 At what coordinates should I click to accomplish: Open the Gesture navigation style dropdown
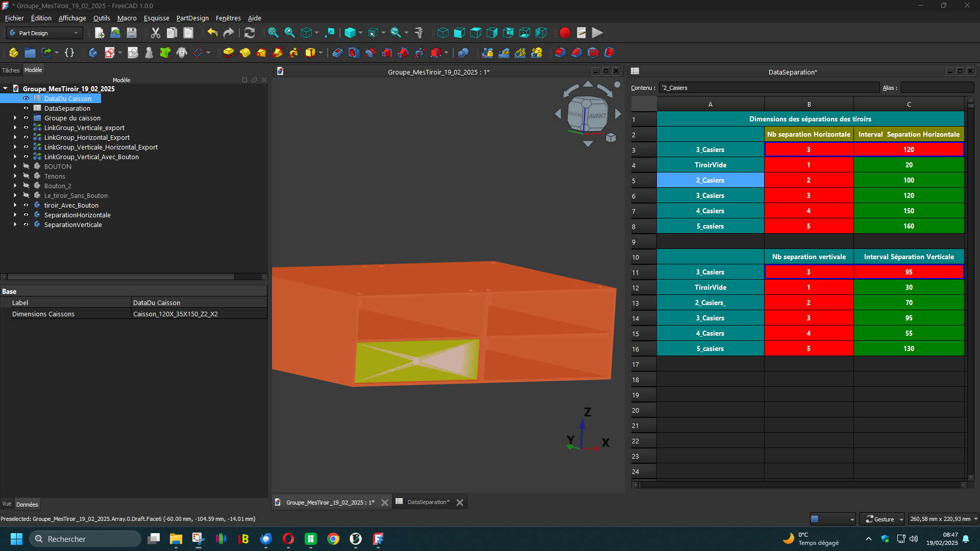(882, 519)
